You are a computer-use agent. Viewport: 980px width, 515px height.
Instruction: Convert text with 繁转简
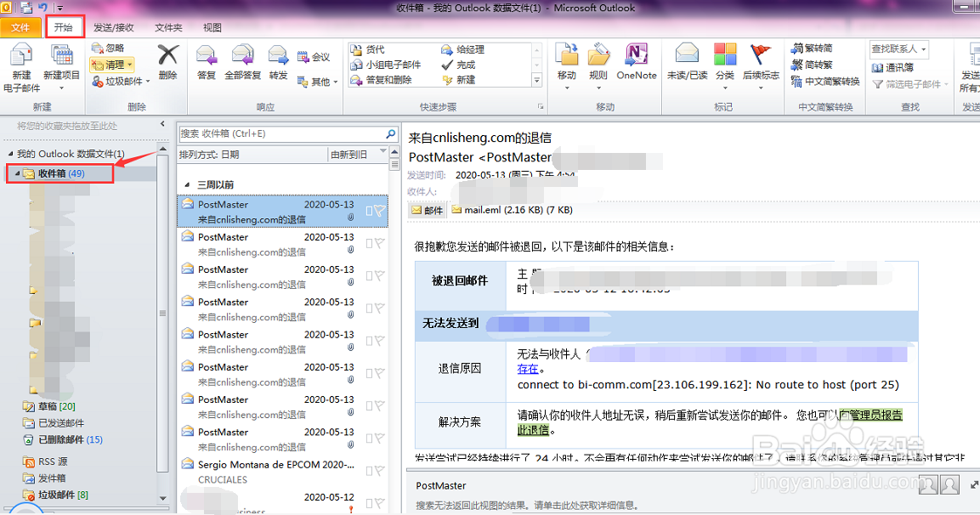pos(811,48)
